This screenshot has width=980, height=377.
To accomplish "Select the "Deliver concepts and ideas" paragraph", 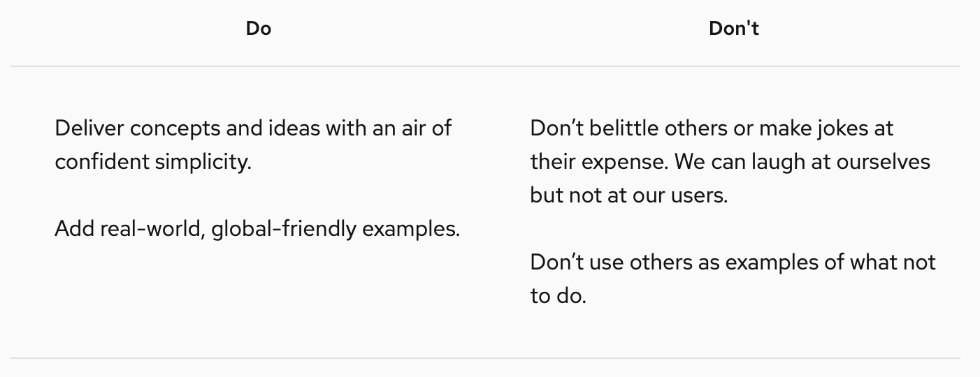I will [x=253, y=145].
